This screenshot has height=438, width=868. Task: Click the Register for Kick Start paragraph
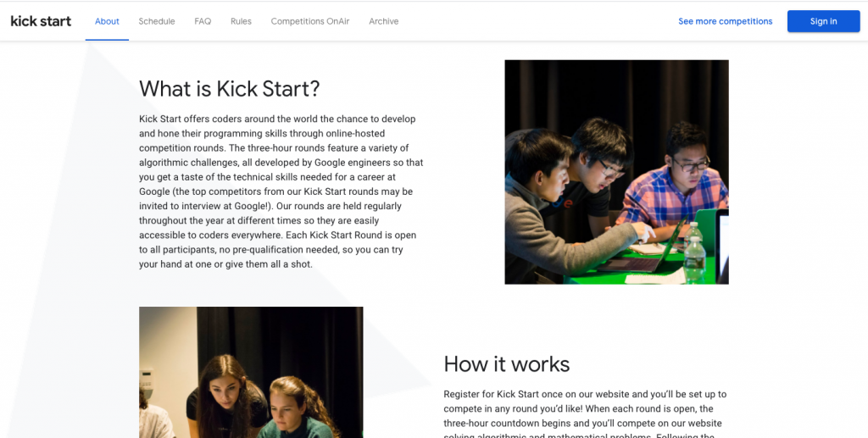[585, 416]
